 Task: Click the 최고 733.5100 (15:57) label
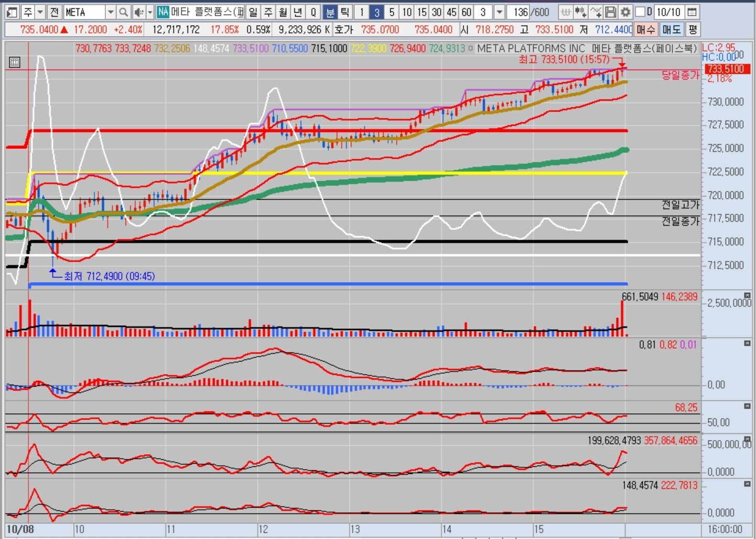564,59
